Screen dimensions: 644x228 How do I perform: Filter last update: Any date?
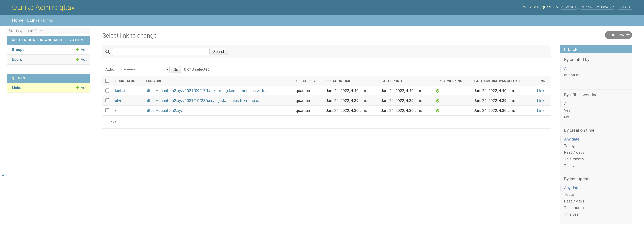(x=572, y=188)
